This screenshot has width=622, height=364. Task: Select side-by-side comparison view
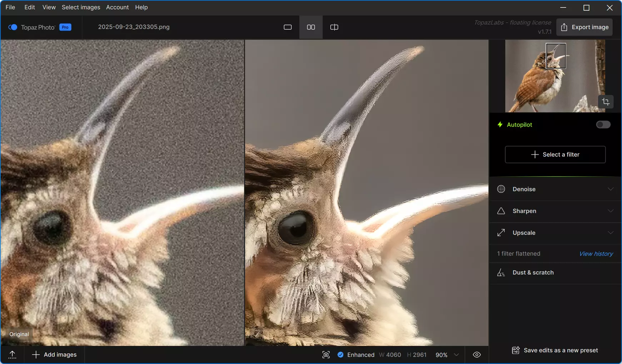point(311,27)
